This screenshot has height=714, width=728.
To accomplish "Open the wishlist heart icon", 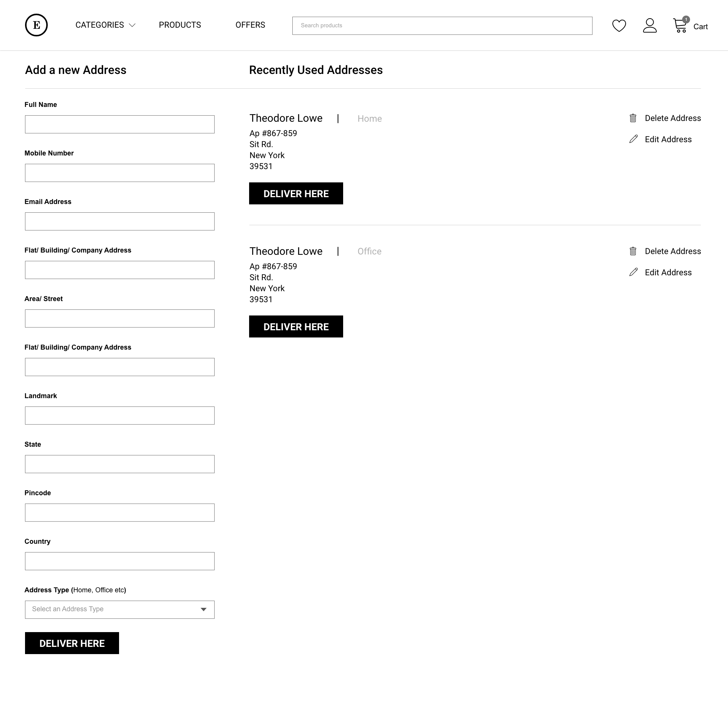I will [x=619, y=25].
